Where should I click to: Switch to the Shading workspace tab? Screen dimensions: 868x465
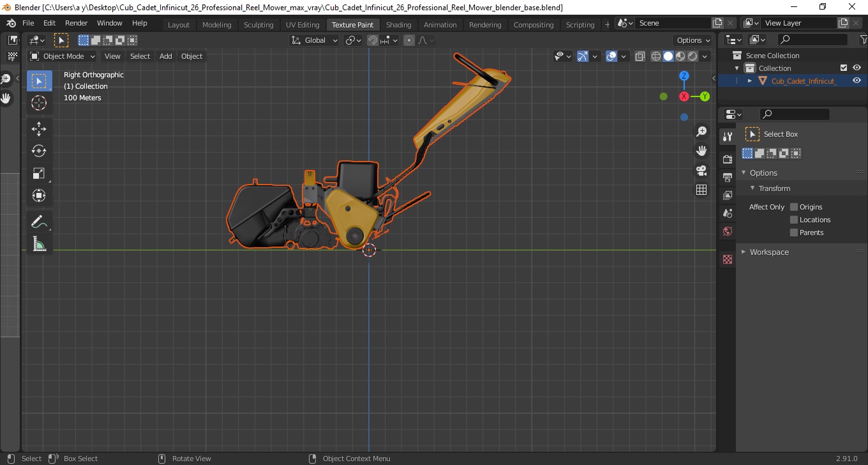pyautogui.click(x=398, y=24)
